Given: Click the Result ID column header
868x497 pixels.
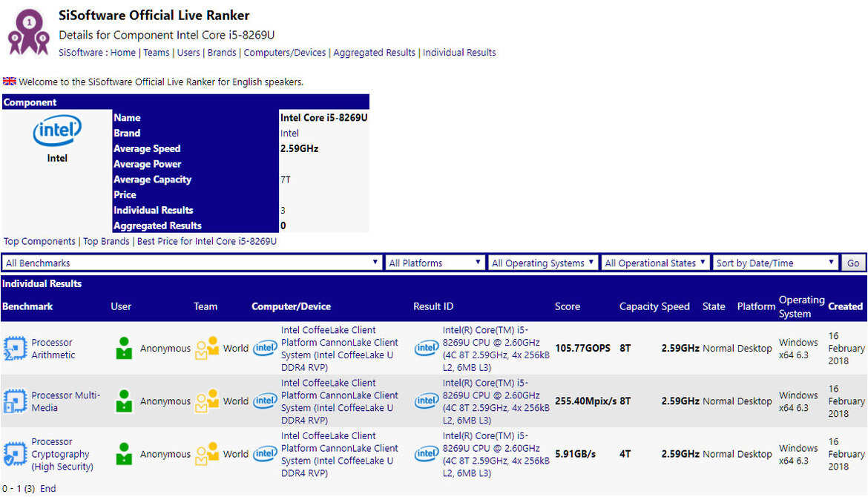Looking at the screenshot, I should [433, 306].
